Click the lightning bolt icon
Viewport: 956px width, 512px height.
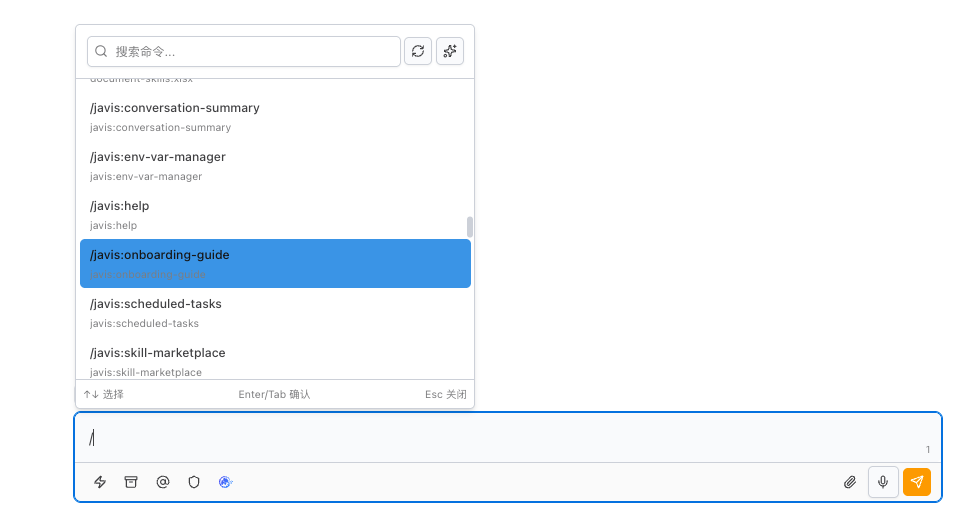tap(100, 482)
